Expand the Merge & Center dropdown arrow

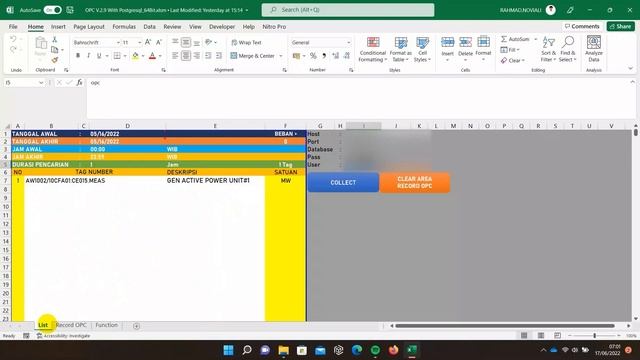281,56
